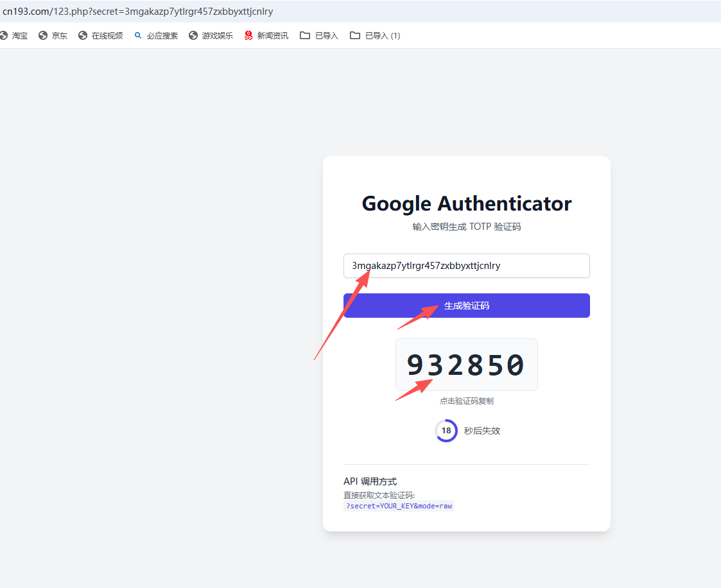This screenshot has width=721, height=588.
Task: Click the 输入密钥生成 TOTP 验证码 subtitle
Action: [x=466, y=227]
